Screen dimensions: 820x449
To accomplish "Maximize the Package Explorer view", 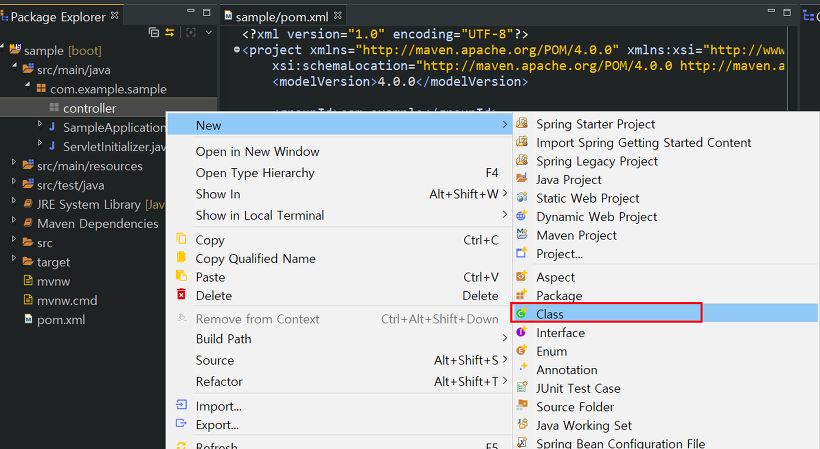I will coord(207,12).
